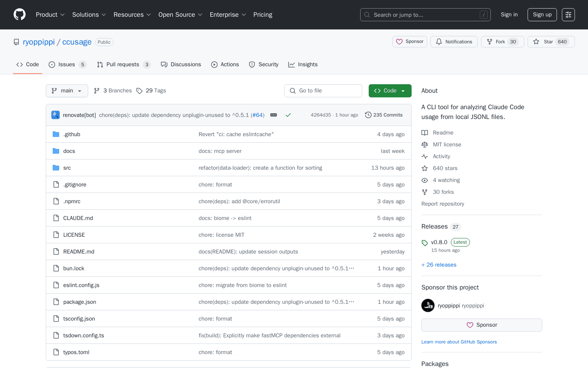Click the green check status icon
Screen dimensions: 588x368
click(288, 115)
